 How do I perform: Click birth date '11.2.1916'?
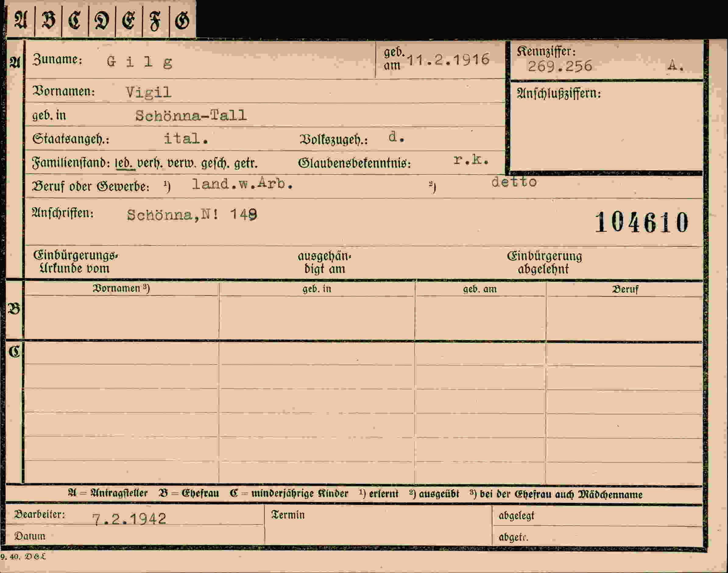tap(448, 60)
